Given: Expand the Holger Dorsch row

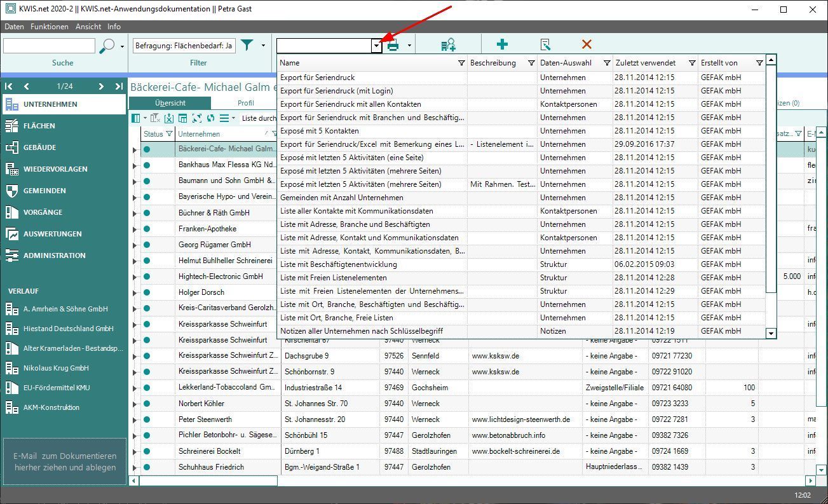Looking at the screenshot, I should [134, 293].
